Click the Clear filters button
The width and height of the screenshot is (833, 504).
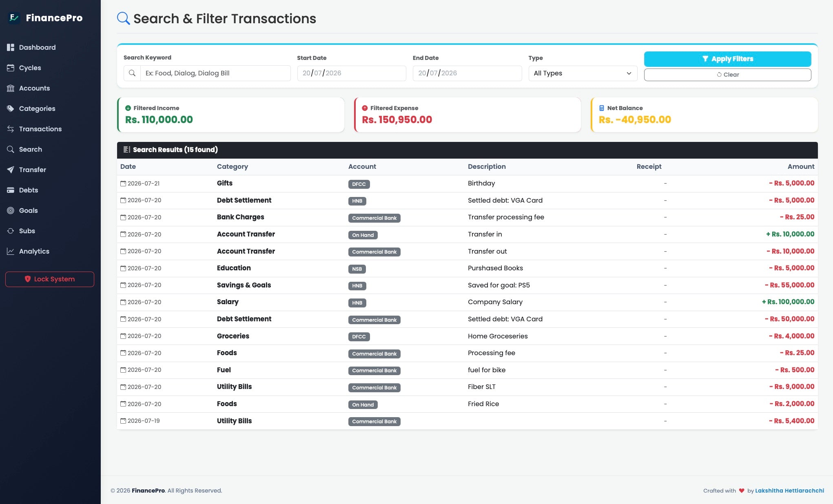pos(727,75)
